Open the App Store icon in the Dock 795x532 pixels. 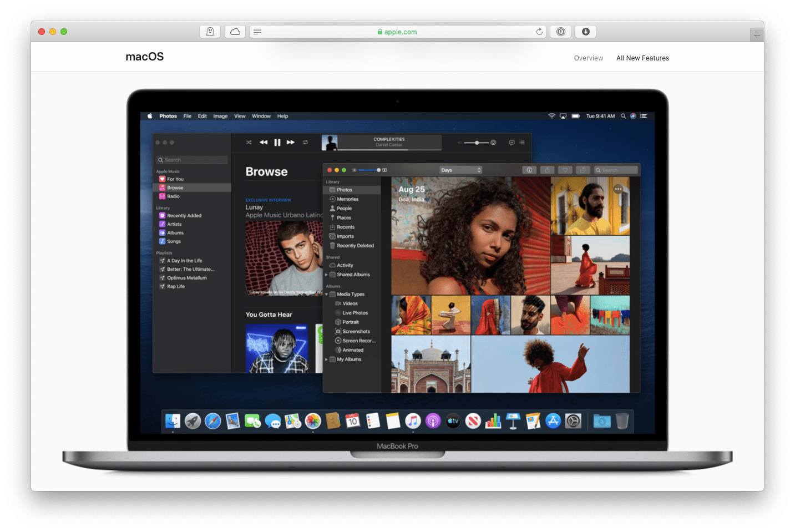point(553,422)
